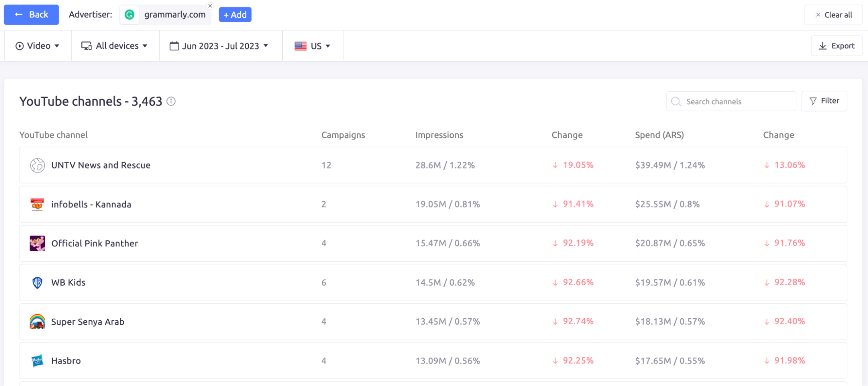Screen dimensions: 868x386
Task: Click the 13.09M / 0.56% impressions value
Action: pyautogui.click(x=448, y=361)
